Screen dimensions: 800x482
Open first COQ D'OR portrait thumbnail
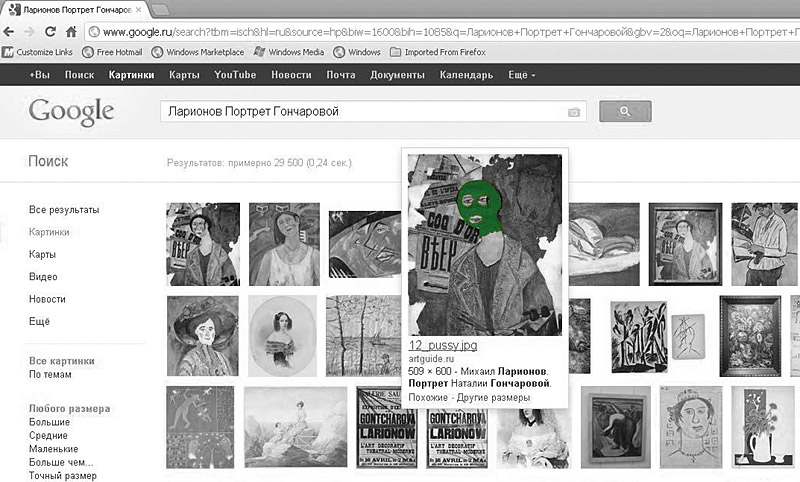click(x=203, y=244)
